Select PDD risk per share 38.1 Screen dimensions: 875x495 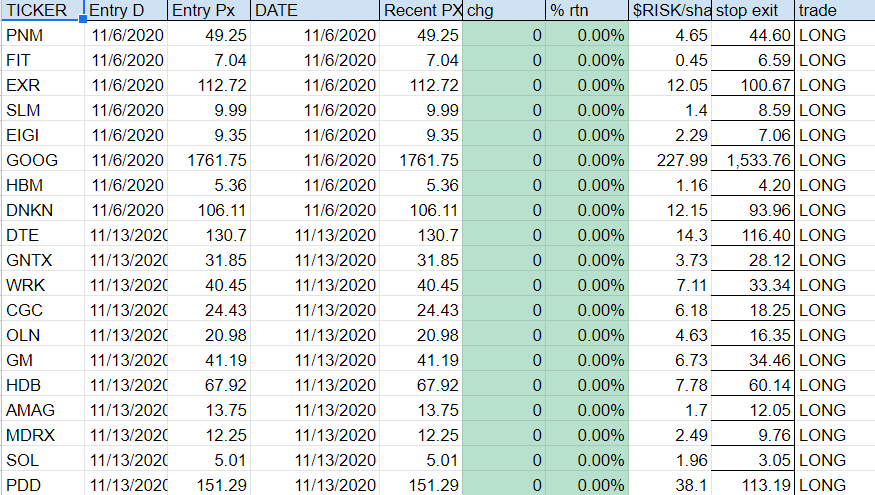[670, 484]
